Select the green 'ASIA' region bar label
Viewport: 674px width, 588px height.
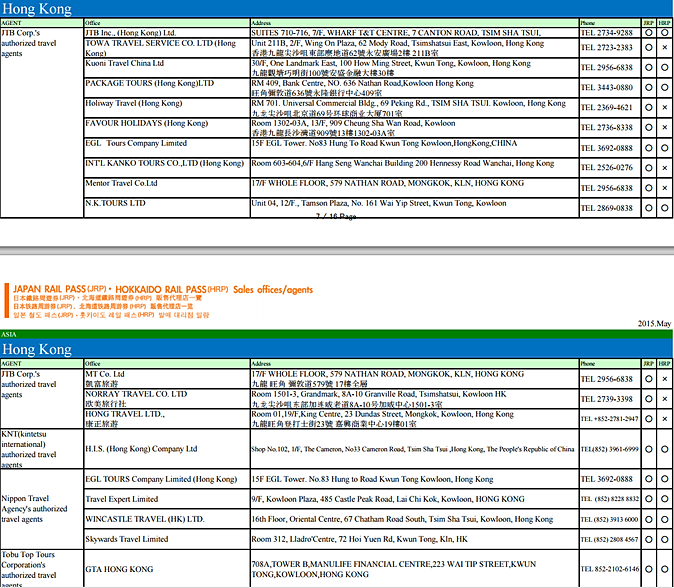pos(9,334)
